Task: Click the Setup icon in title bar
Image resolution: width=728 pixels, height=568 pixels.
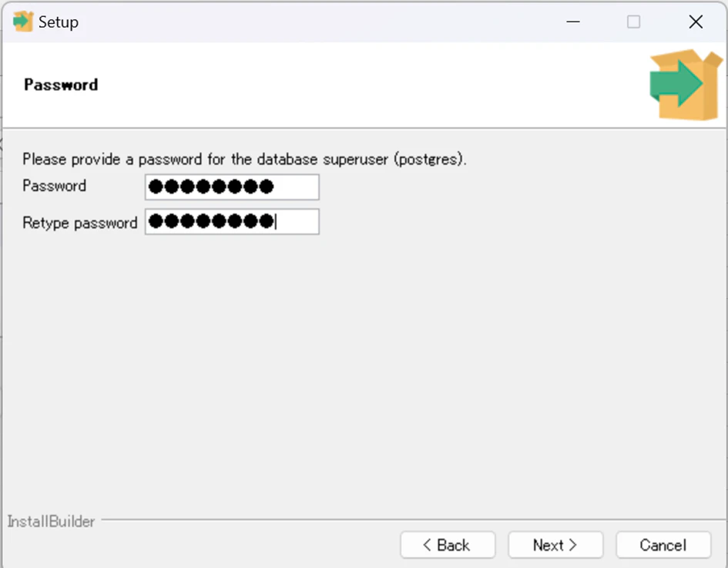Action: click(x=23, y=22)
